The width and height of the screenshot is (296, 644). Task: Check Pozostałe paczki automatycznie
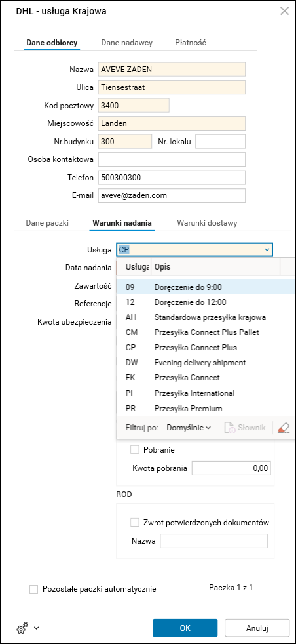[33, 589]
